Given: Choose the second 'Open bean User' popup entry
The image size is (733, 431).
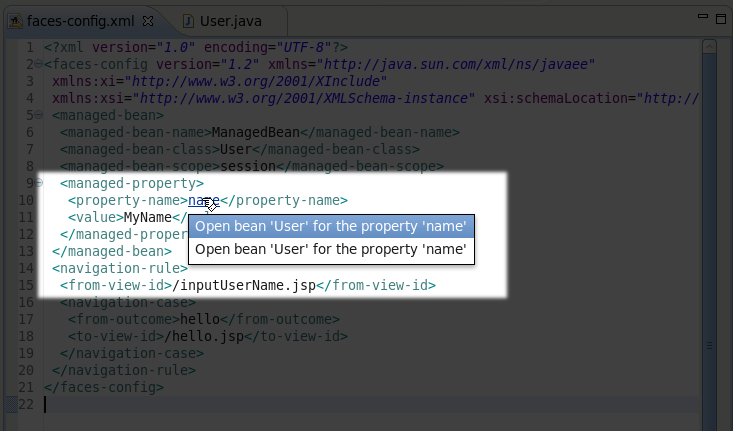Looking at the screenshot, I should pos(331,249).
